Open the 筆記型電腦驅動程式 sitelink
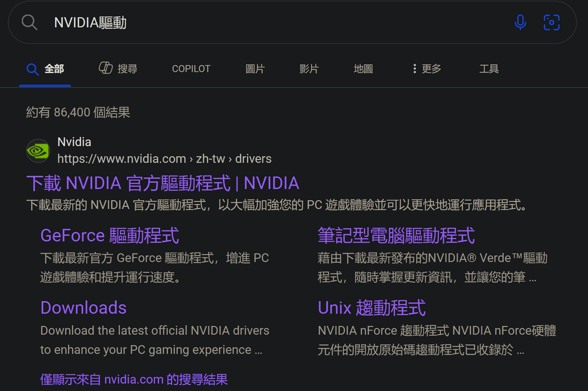The image size is (588, 391). (396, 236)
